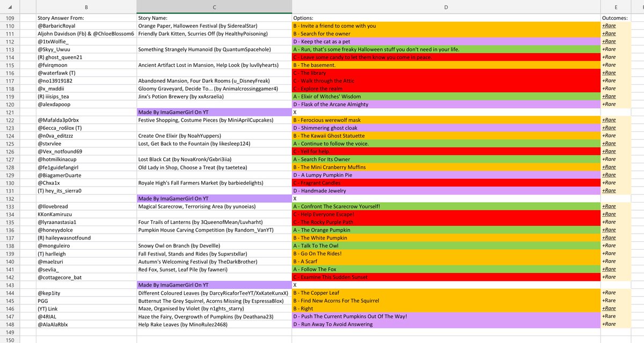Select the 'PGG' cell
The height and width of the screenshot is (343, 644).
(x=86, y=301)
